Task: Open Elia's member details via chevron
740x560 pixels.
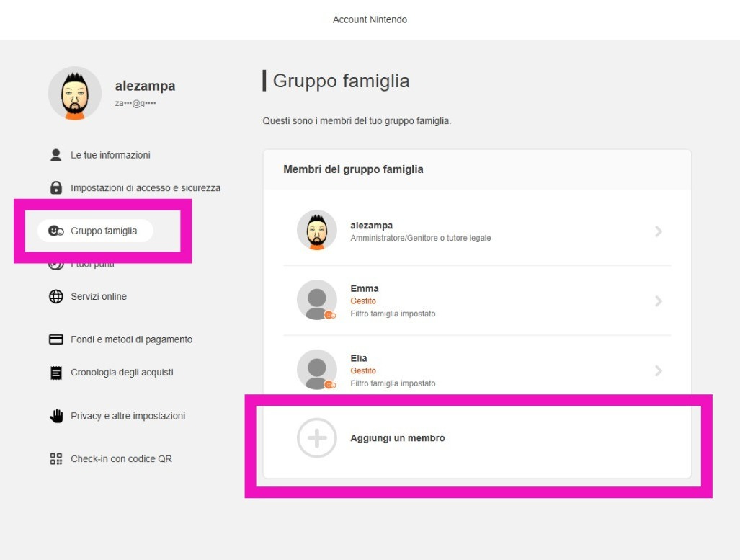Action: click(x=659, y=371)
